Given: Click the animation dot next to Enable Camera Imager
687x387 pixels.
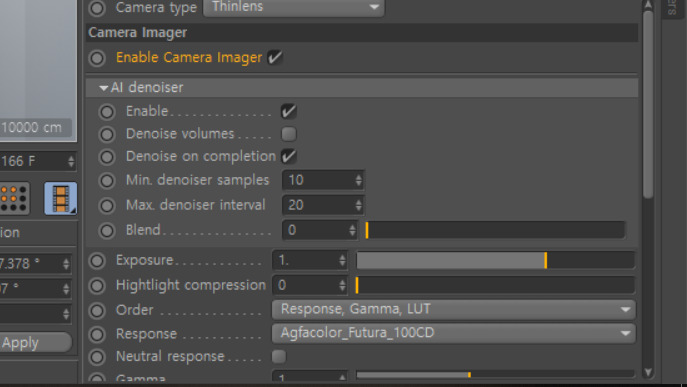Looking at the screenshot, I should pyautogui.click(x=97, y=58).
